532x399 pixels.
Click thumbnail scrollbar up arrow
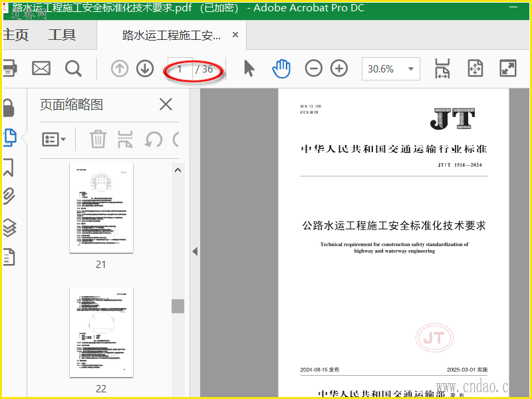click(x=178, y=170)
